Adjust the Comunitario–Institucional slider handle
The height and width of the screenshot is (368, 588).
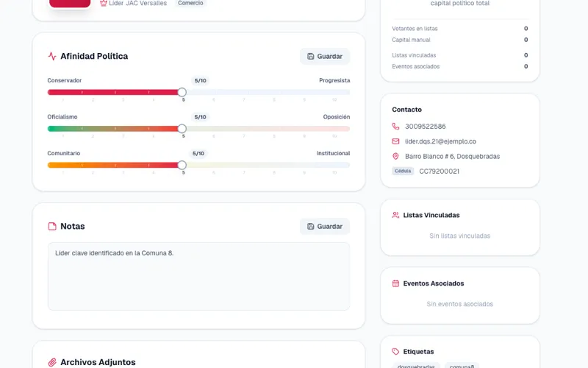pos(182,165)
